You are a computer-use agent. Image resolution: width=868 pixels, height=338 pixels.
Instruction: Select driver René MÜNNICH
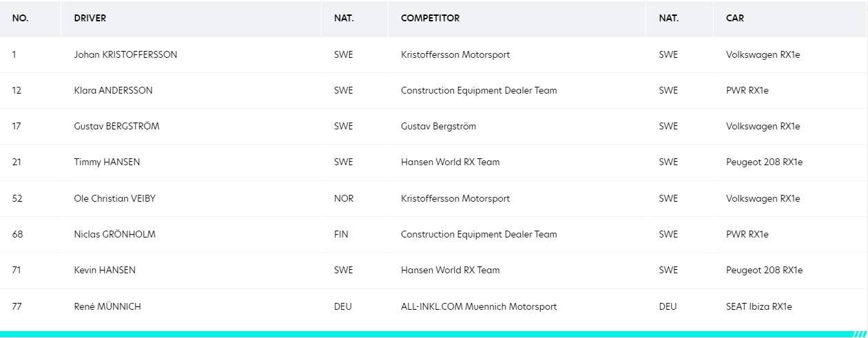click(x=107, y=306)
